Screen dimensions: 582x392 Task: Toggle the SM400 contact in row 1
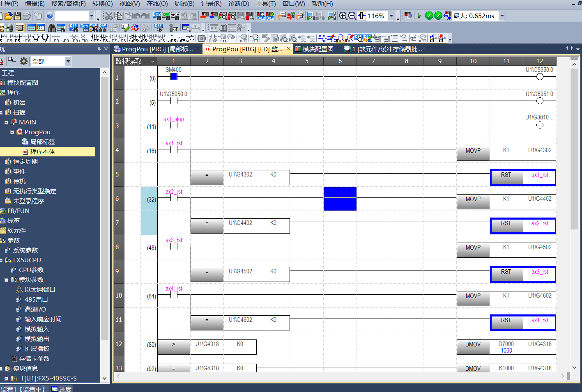pos(174,76)
